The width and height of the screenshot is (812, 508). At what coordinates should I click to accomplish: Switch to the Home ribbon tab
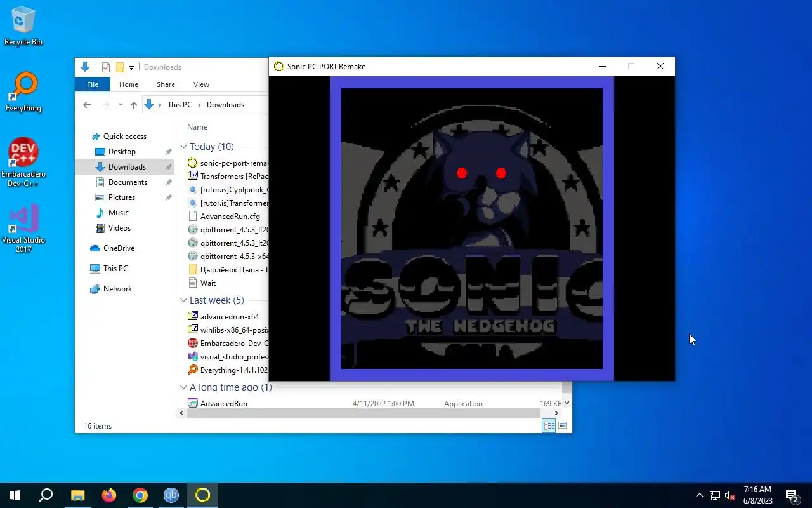tap(129, 84)
